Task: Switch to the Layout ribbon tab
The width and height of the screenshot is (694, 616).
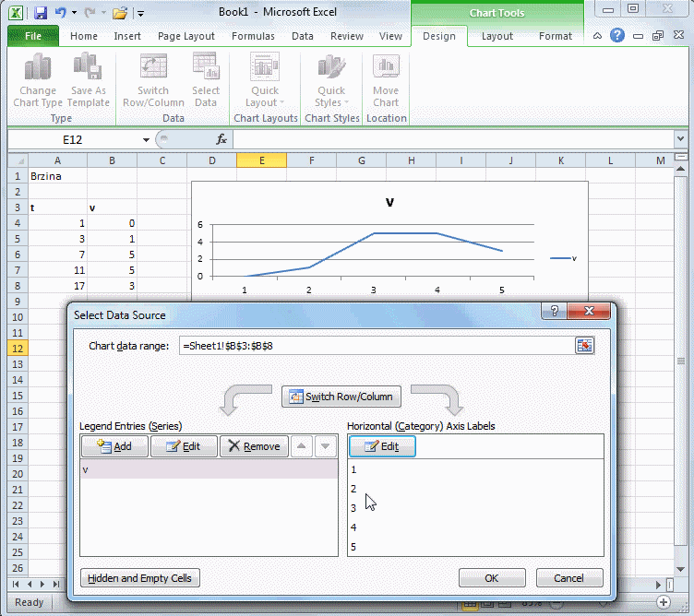Action: (x=497, y=36)
